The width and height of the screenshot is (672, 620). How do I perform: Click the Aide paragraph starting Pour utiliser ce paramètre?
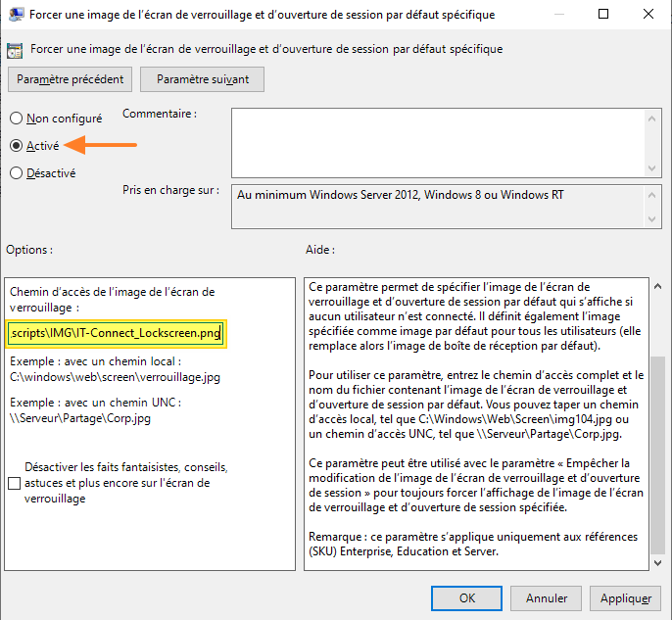point(476,405)
